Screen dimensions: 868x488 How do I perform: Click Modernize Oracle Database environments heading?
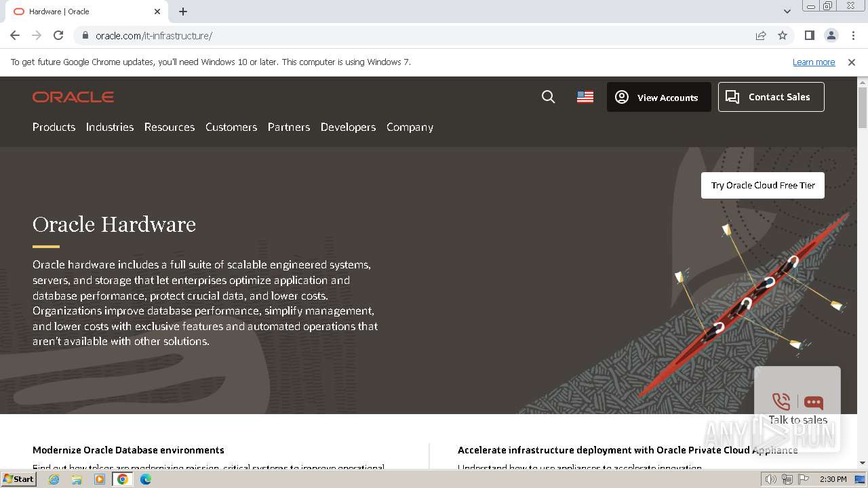(x=128, y=450)
